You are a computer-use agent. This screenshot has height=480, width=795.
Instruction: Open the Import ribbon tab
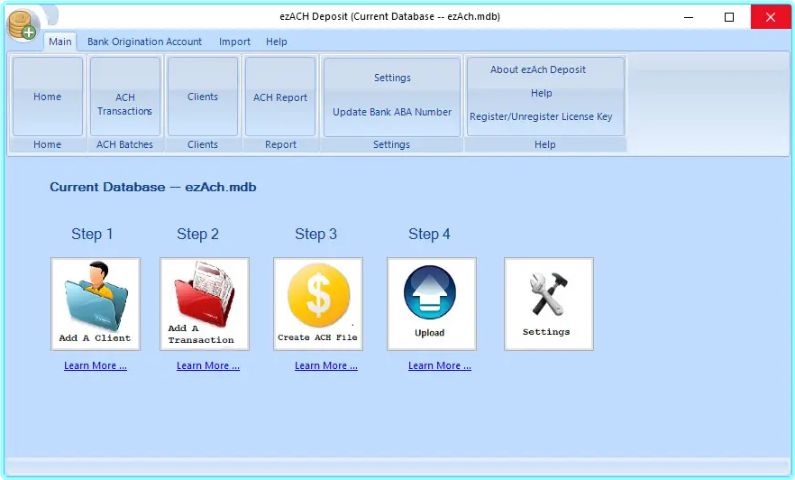235,42
